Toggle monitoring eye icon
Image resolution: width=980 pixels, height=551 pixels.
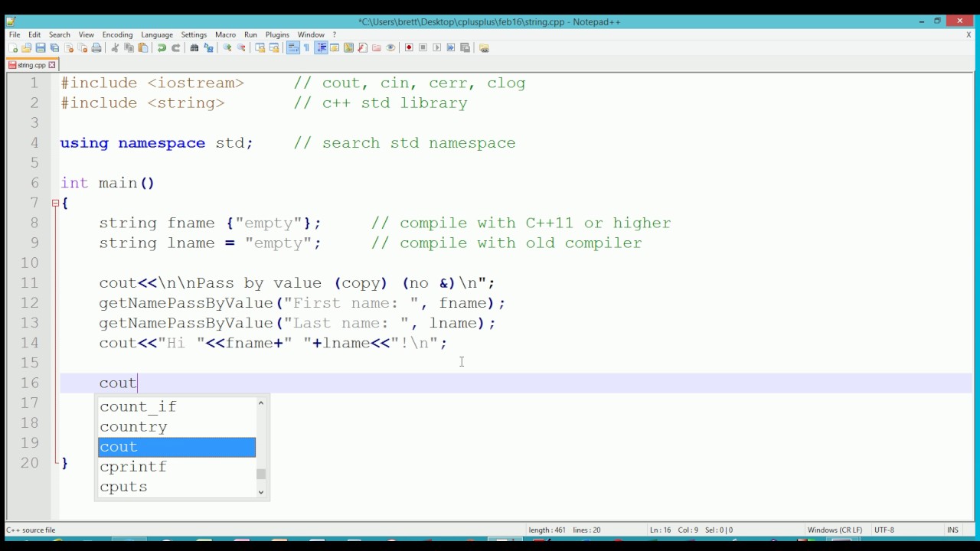click(x=390, y=47)
